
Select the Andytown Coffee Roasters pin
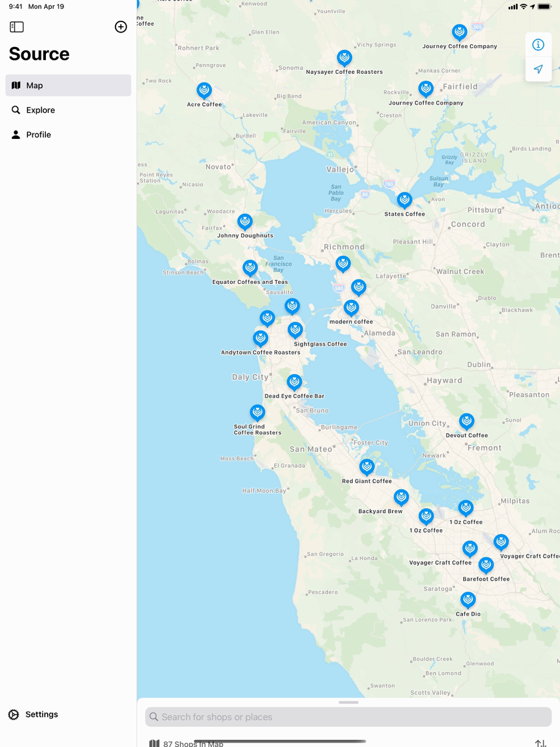coord(260,338)
